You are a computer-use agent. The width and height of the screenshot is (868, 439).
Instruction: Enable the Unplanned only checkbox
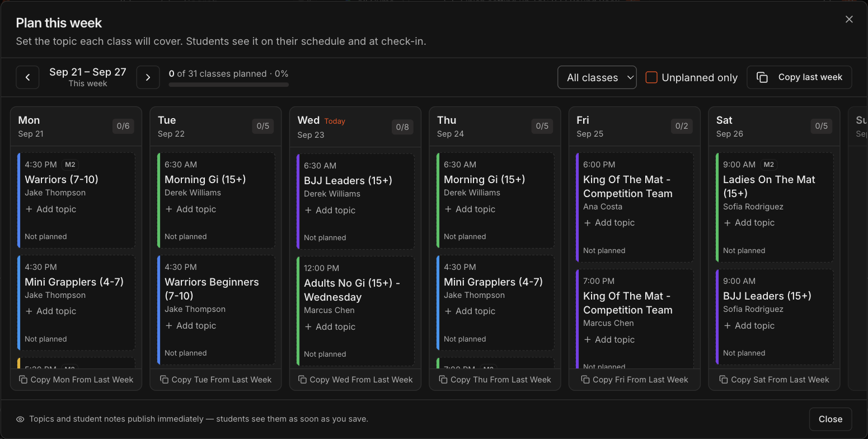click(651, 77)
